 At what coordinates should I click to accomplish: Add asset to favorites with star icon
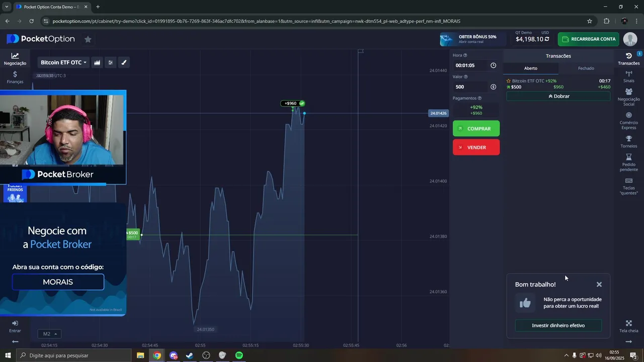pos(88,39)
